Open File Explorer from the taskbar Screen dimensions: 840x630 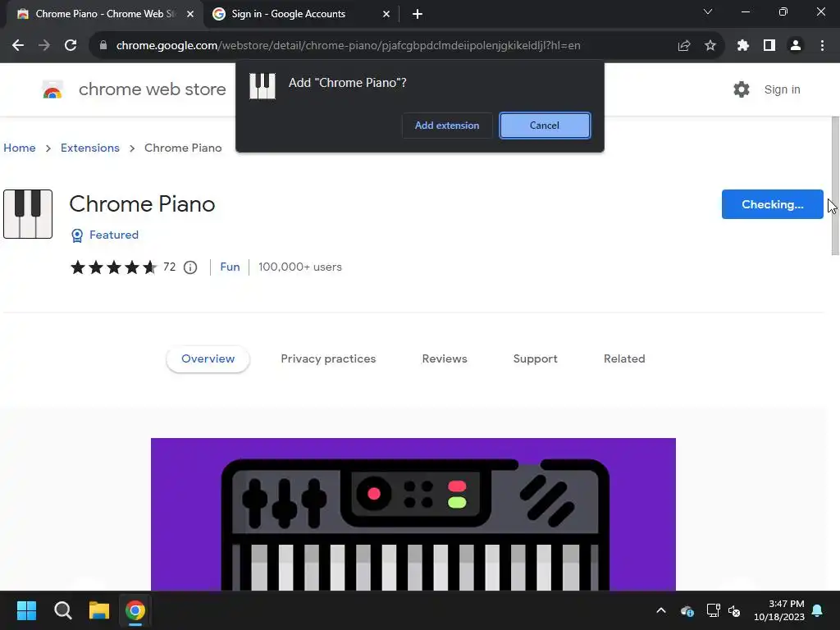[99, 610]
